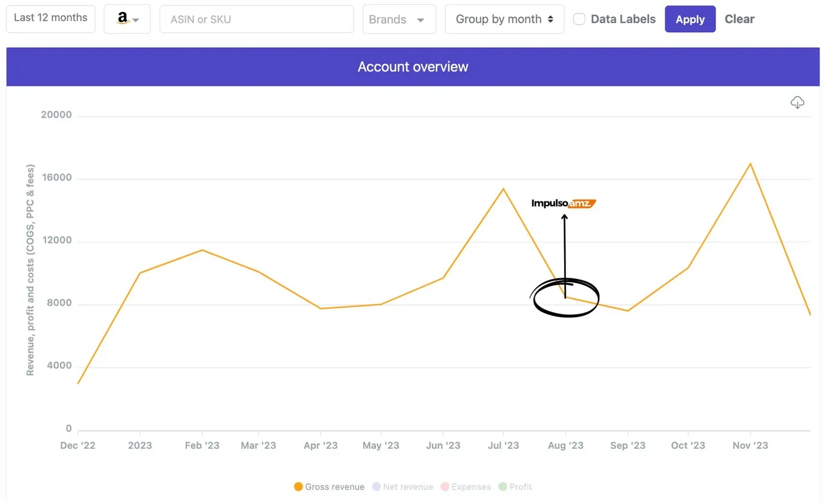Click the Oct '23 x-axis label

(x=688, y=445)
